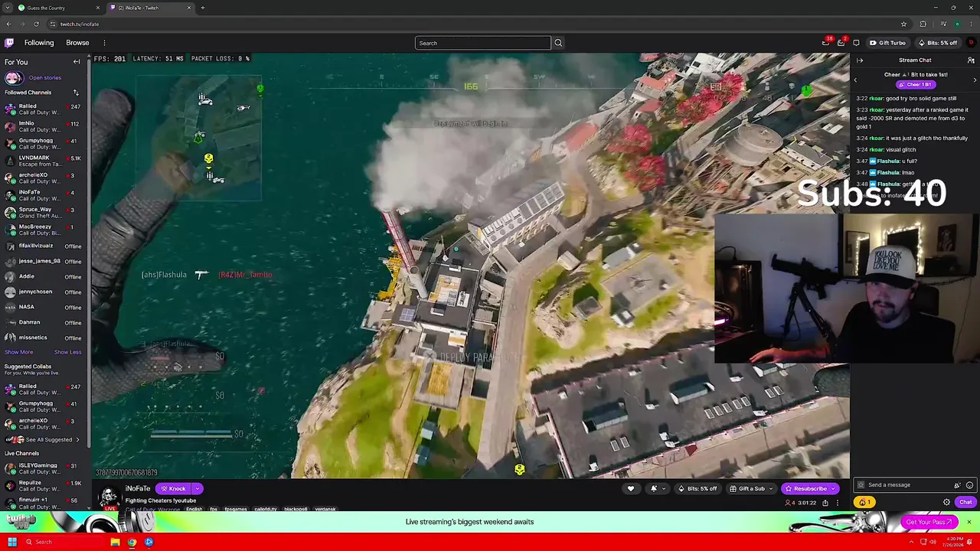Open Bits and rewards in chat input
The width and height of the screenshot is (980, 551).
pyautogui.click(x=957, y=485)
